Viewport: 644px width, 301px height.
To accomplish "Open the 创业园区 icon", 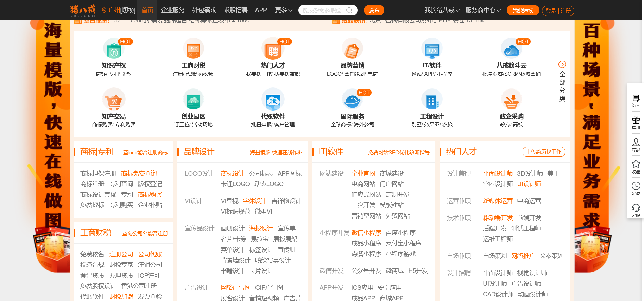I will (x=193, y=100).
